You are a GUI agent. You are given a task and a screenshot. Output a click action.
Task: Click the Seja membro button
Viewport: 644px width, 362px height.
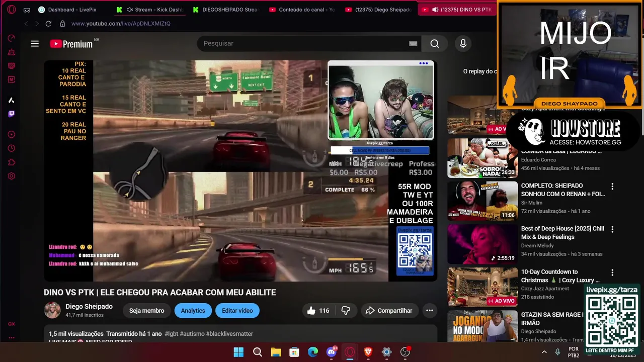[x=146, y=311]
